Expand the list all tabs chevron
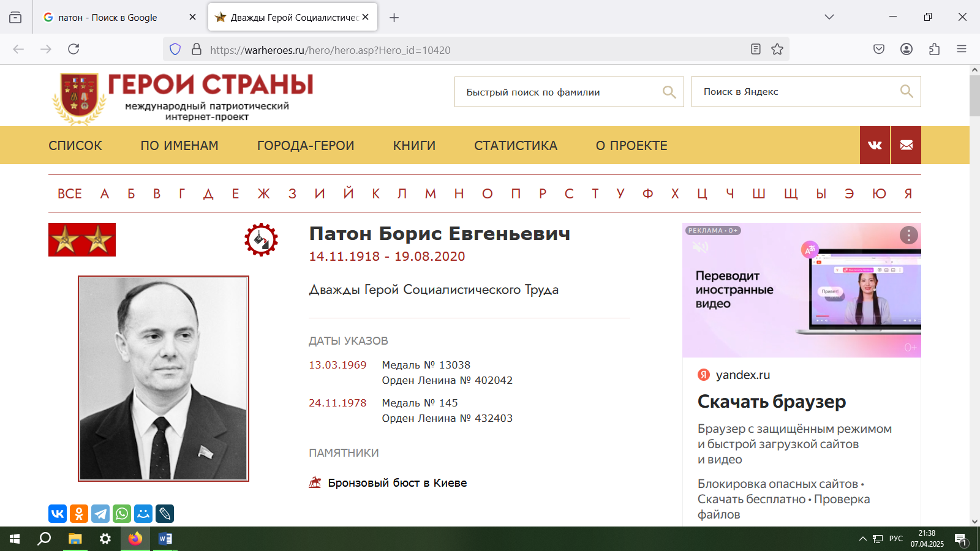The height and width of the screenshot is (551, 980). click(x=829, y=17)
